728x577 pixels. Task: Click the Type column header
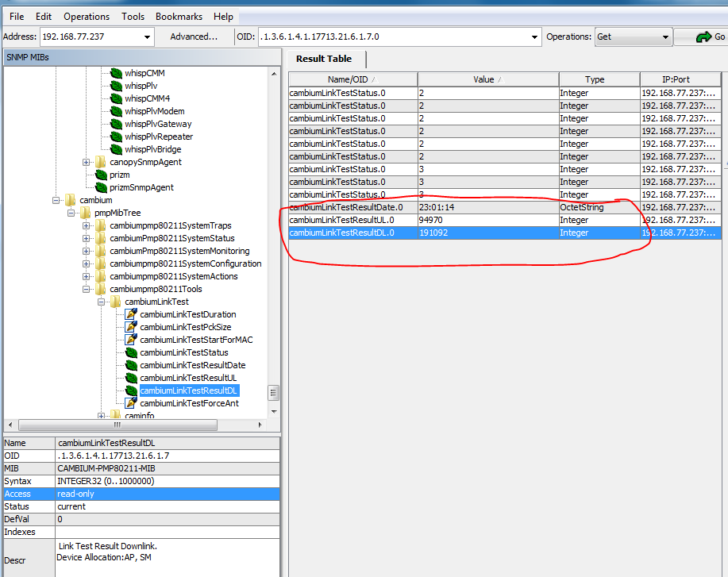click(x=599, y=79)
